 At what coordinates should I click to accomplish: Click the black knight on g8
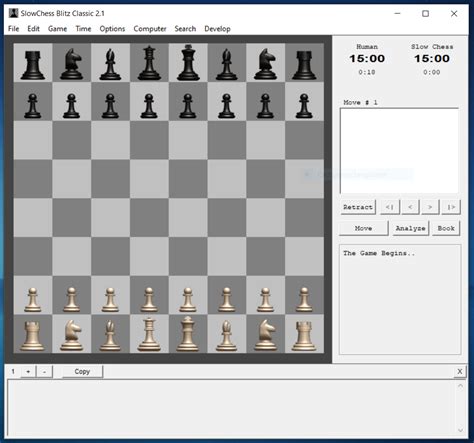coord(265,64)
